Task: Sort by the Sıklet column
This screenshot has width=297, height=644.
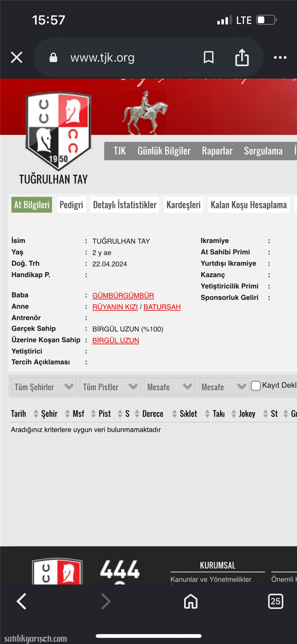Action: click(x=188, y=414)
